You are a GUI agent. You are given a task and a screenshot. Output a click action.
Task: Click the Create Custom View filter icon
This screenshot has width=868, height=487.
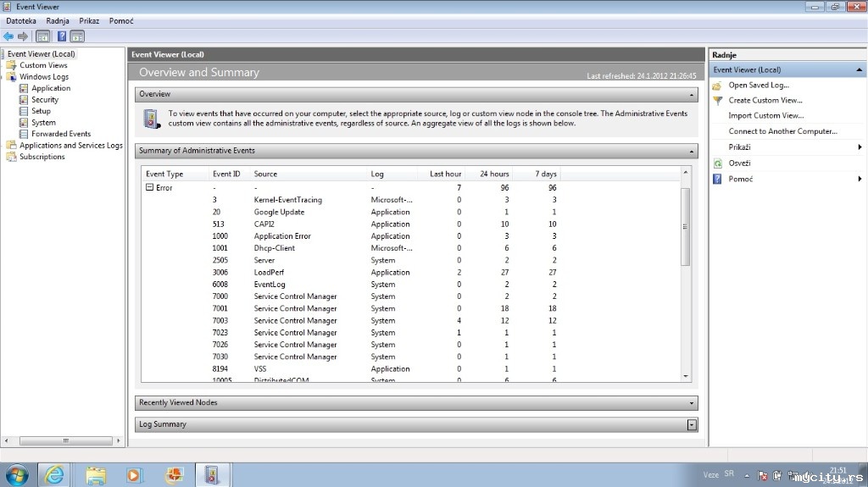click(717, 101)
